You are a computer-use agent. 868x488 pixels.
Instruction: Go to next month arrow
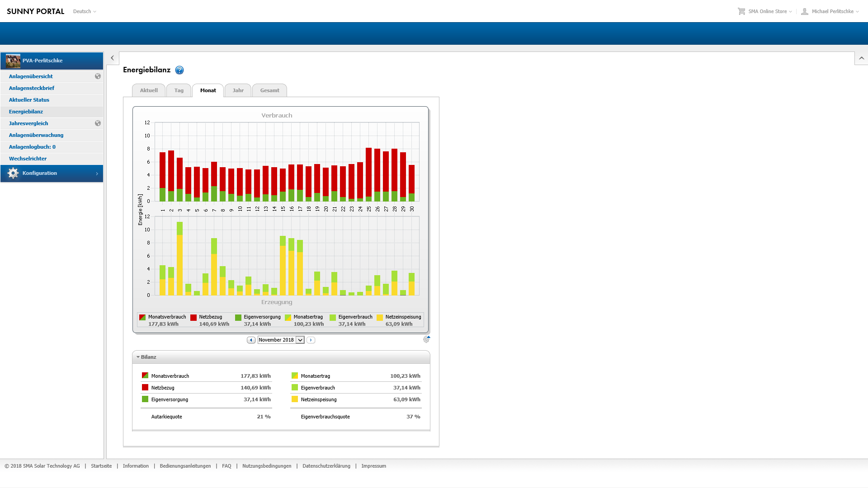pos(311,340)
